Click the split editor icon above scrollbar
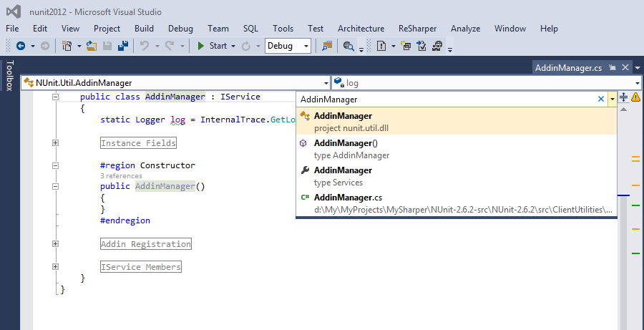644x330 pixels. pyautogui.click(x=623, y=97)
